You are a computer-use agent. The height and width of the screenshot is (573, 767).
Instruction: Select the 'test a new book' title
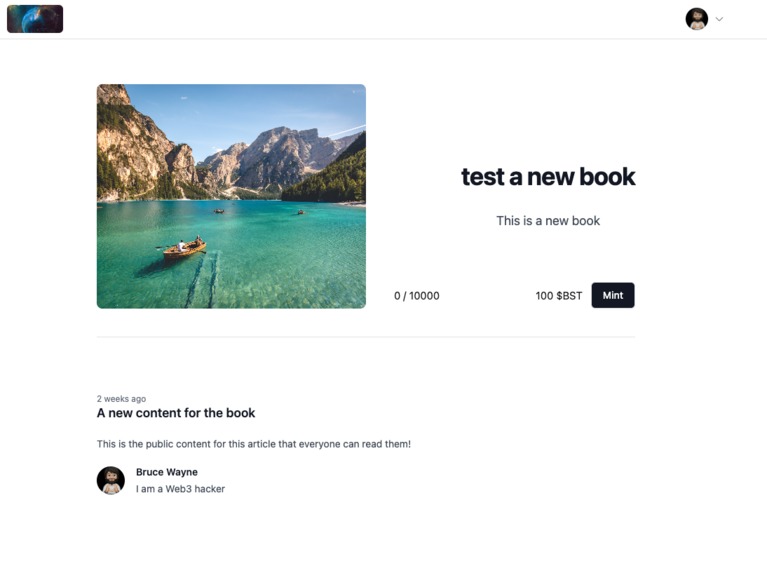[548, 177]
